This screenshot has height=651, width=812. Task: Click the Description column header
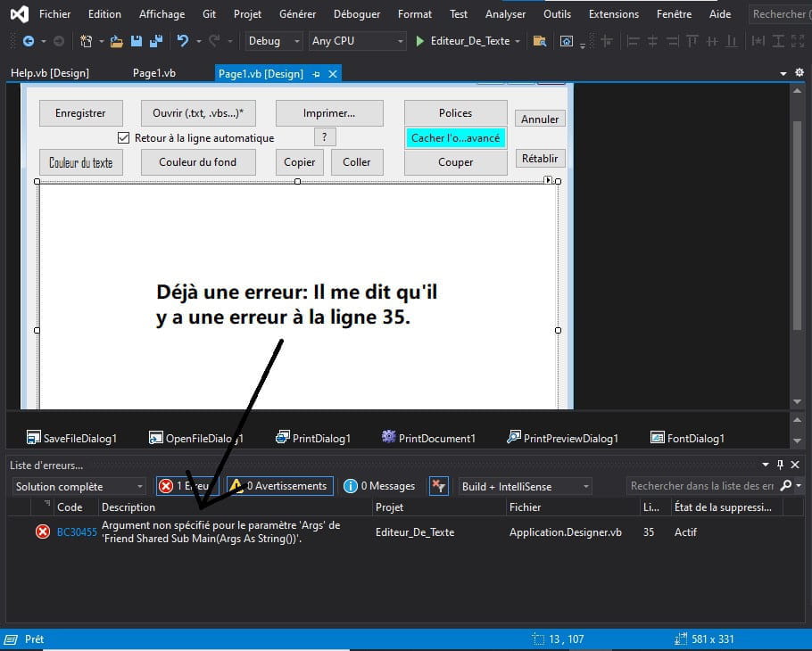click(235, 507)
